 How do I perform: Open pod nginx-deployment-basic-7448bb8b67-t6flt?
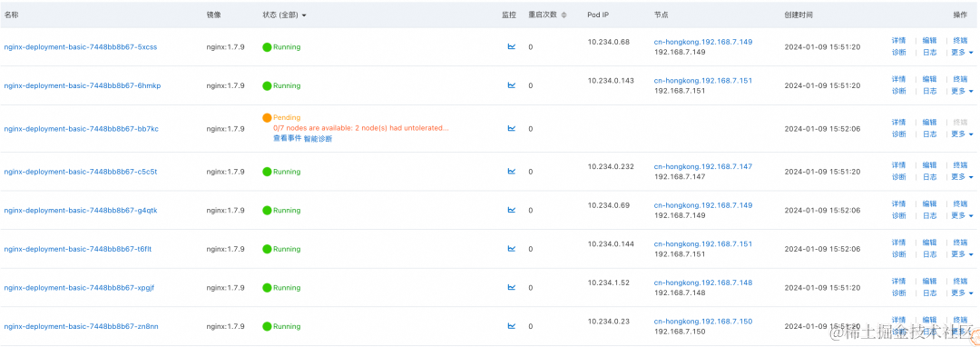(78, 250)
